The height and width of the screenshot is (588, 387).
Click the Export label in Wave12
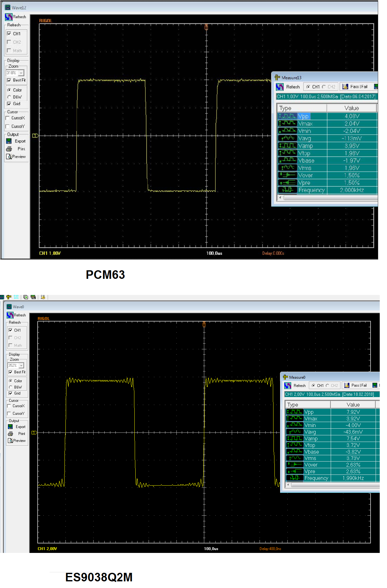(x=20, y=141)
